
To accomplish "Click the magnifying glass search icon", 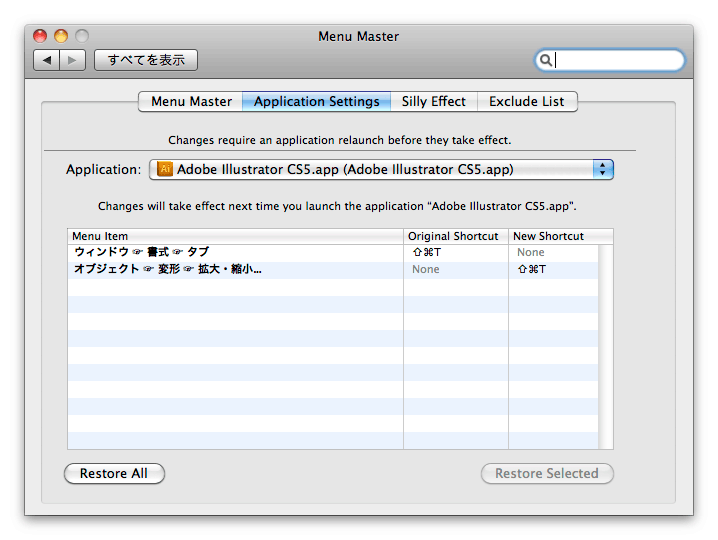I will (x=545, y=60).
